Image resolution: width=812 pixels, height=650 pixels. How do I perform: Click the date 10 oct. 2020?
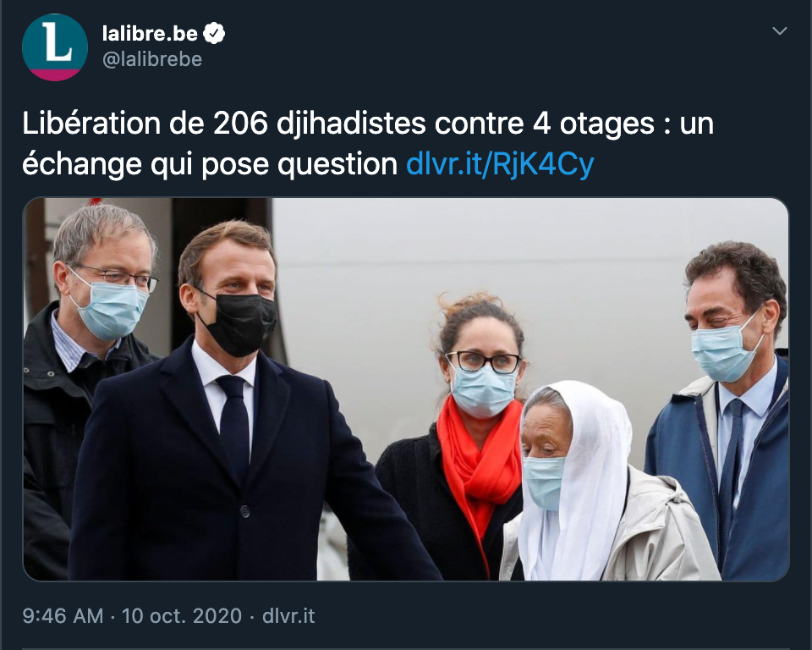[182, 616]
